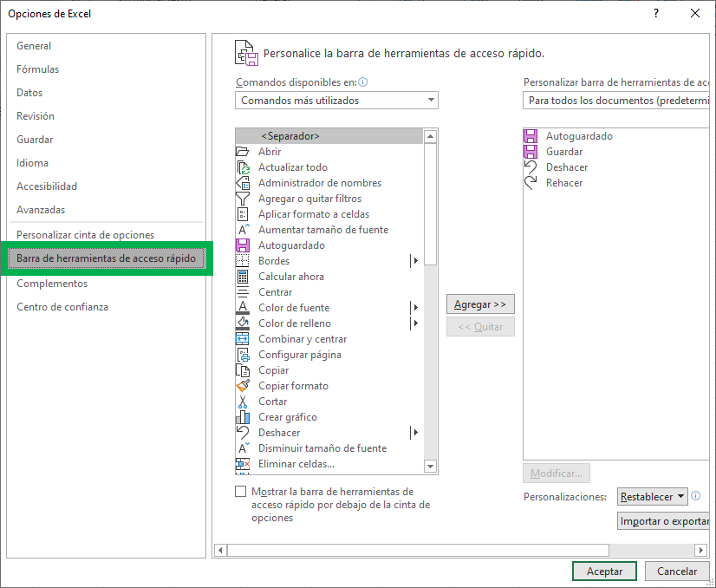Click the Centrar alignment icon
This screenshot has height=588, width=716.
pos(243,292)
